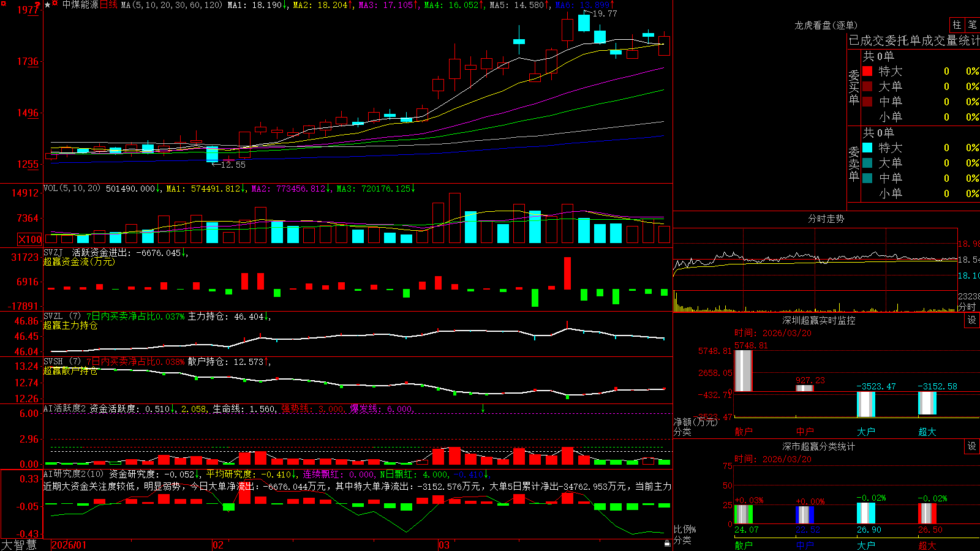Click red 特大 buy-order color swatch
This screenshot has height=551, width=980.
pos(867,71)
